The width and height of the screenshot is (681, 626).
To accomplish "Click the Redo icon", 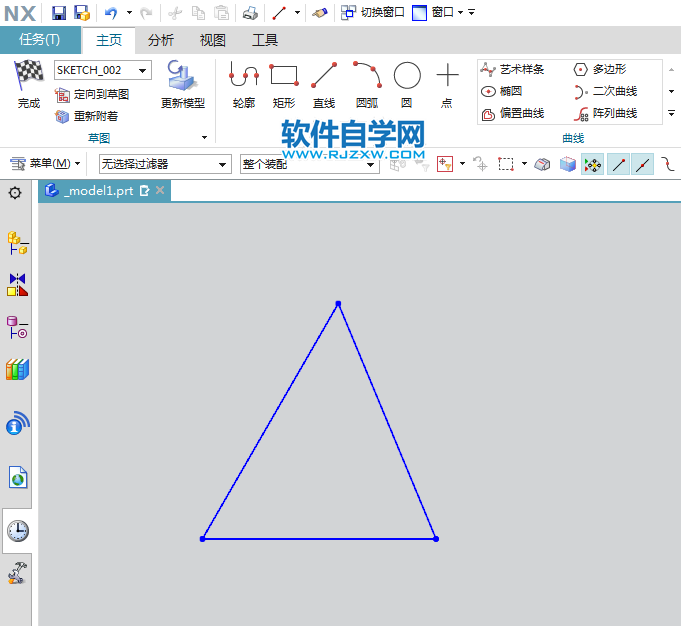I will [146, 13].
